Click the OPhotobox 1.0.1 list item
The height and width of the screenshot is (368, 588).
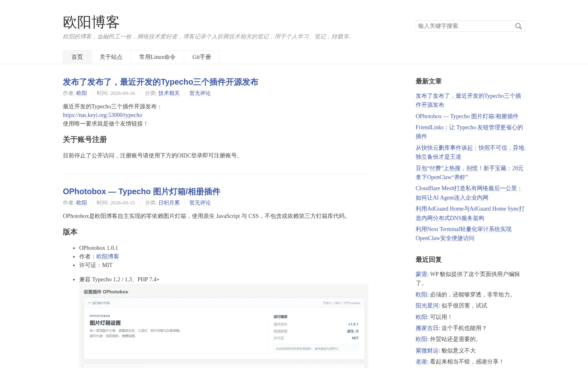tap(99, 248)
